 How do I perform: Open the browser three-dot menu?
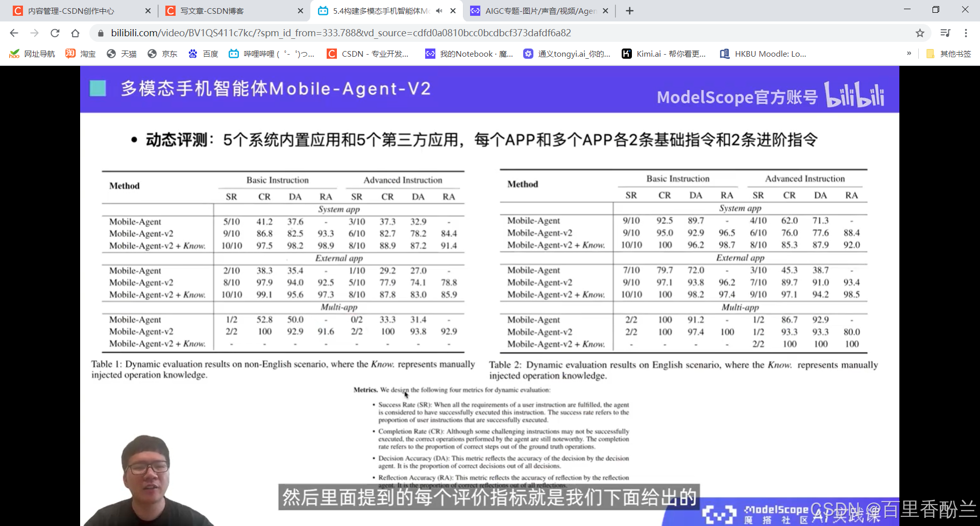(x=966, y=33)
